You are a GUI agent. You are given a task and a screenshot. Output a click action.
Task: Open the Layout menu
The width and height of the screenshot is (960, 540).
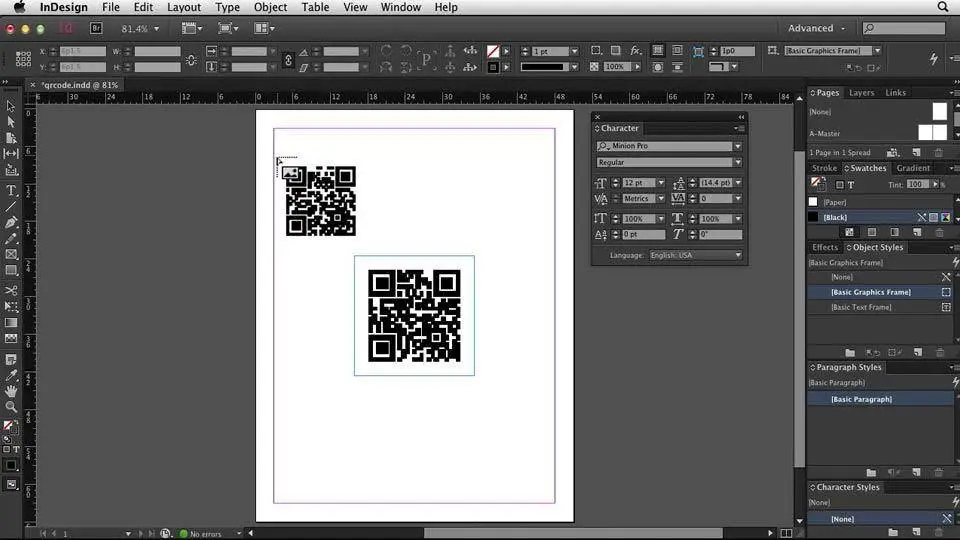184,7
